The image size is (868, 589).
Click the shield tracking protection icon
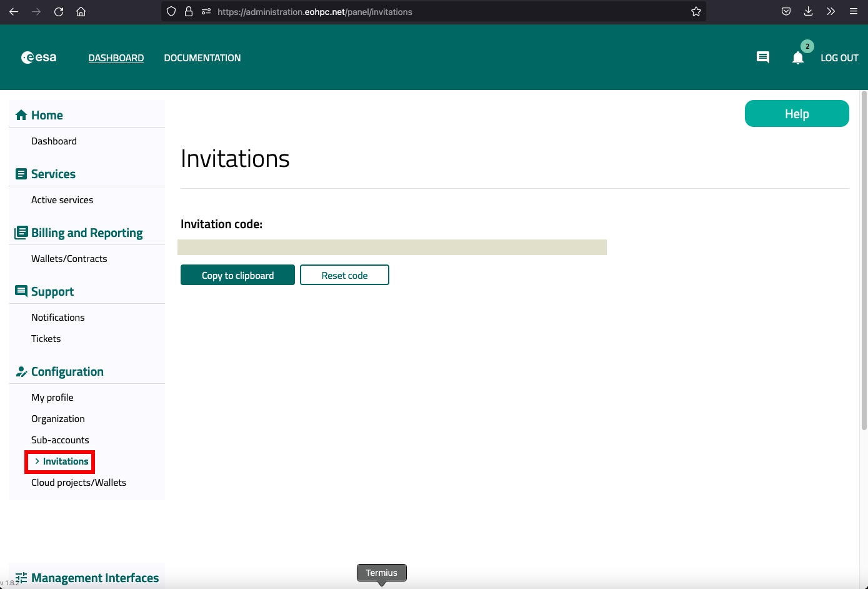tap(172, 11)
